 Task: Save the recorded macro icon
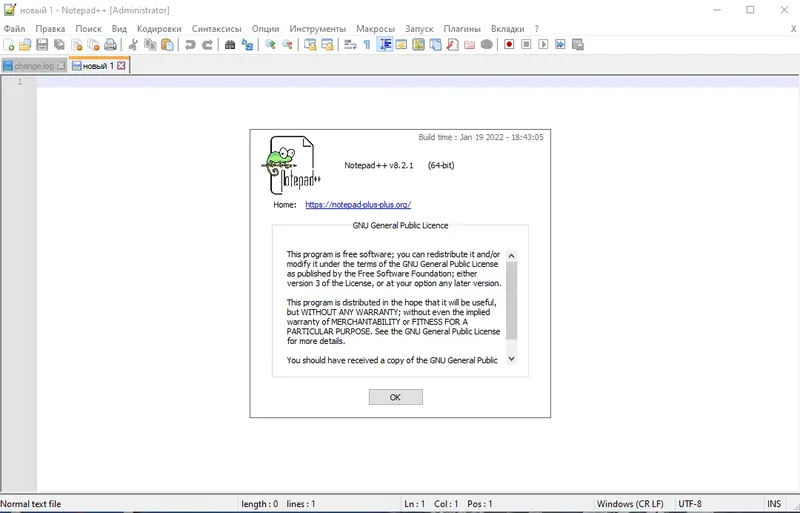(x=578, y=45)
